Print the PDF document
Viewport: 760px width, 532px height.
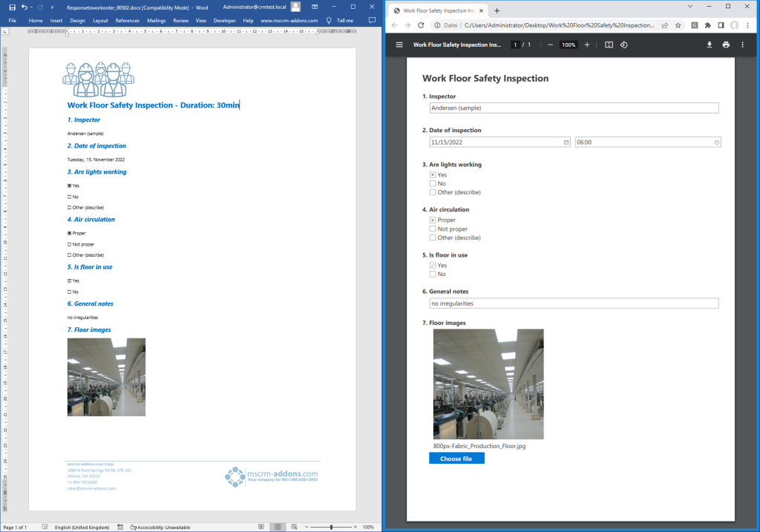point(726,45)
